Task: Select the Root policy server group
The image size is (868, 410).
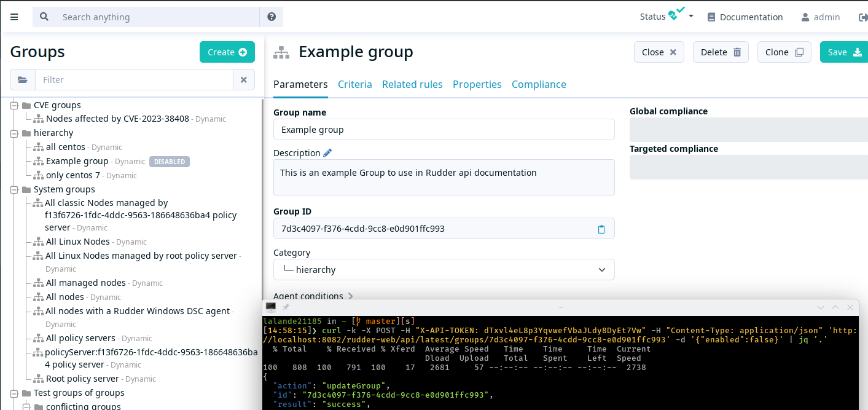Action: click(82, 379)
